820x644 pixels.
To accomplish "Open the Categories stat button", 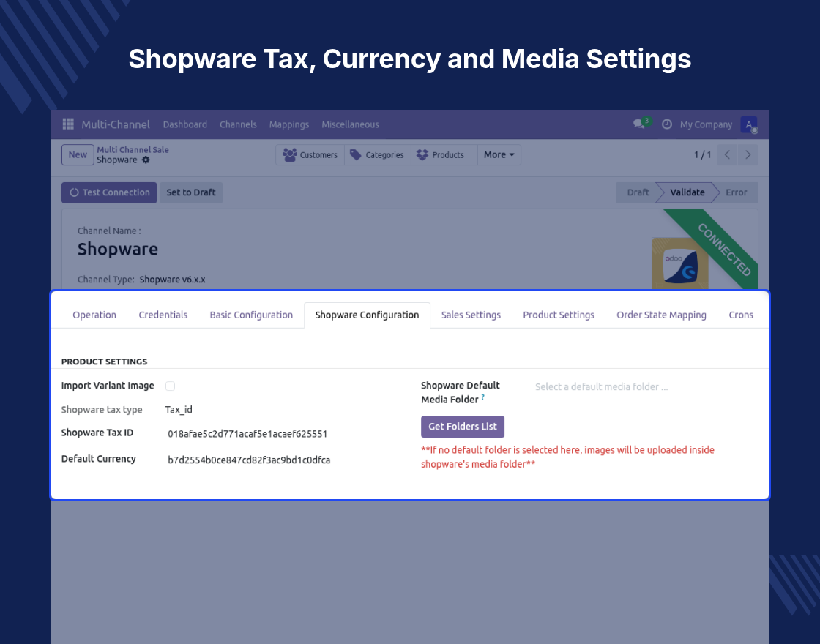I will (378, 154).
